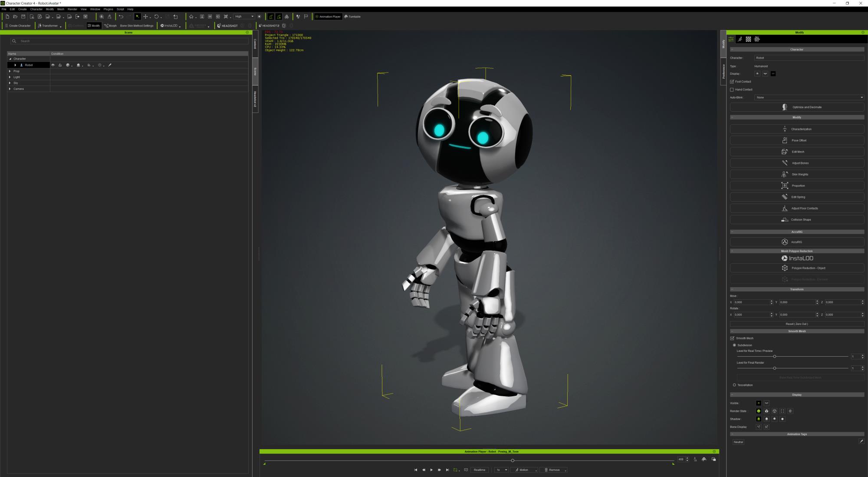Select the Tessellation radio button
Image resolution: width=868 pixels, height=477 pixels.
click(x=734, y=385)
